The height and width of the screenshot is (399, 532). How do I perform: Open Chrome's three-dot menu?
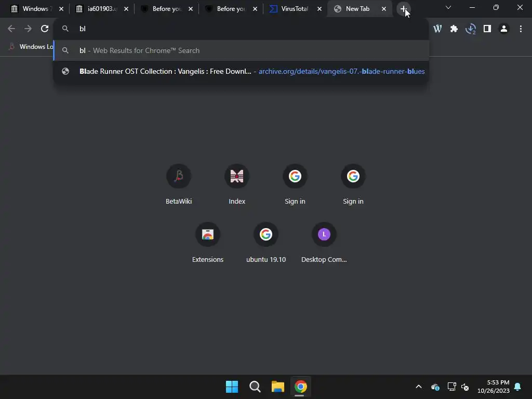click(x=521, y=29)
